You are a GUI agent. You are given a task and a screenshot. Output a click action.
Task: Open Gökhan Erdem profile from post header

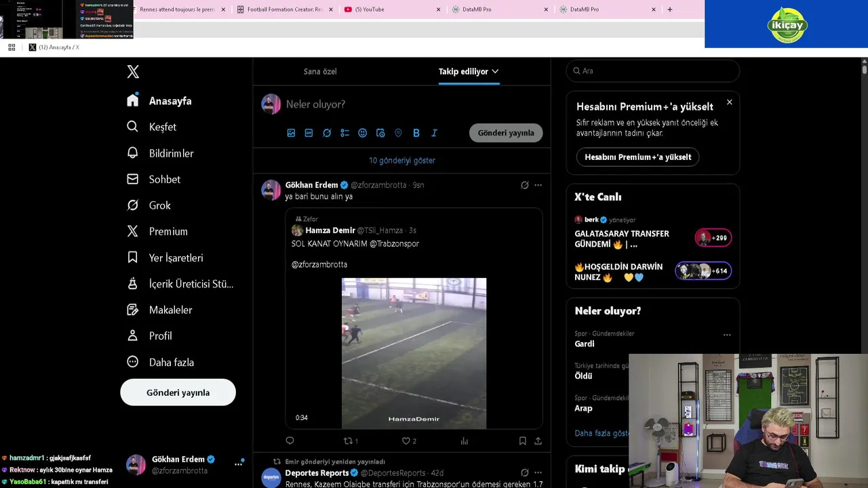click(x=311, y=185)
